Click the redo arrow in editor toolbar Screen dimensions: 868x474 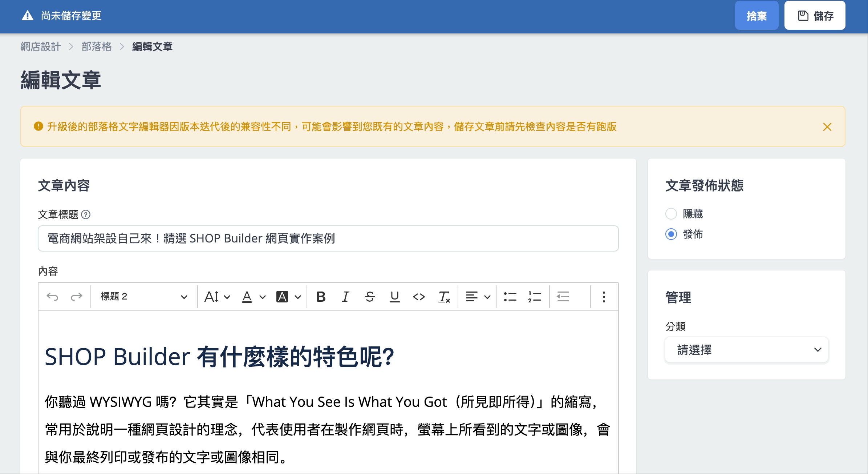pos(77,297)
